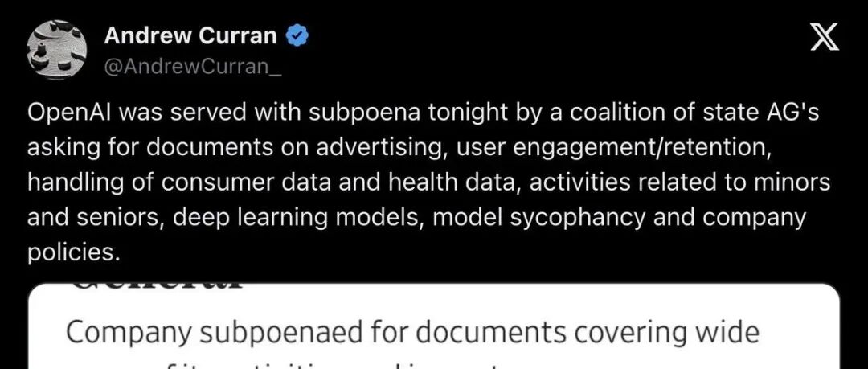This screenshot has width=868, height=369.
Task: Click "deep learning models" in the post
Action: (x=298, y=219)
